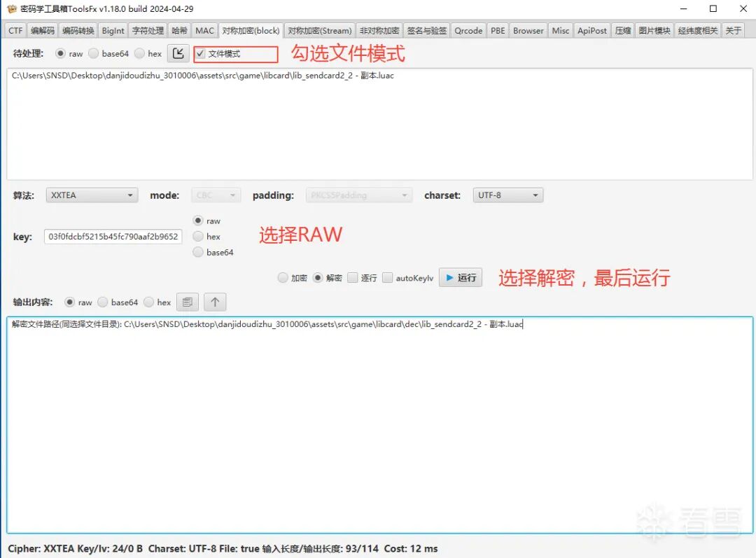Click the up-arrow icon to reuse output
This screenshot has height=558, width=756.
tap(214, 302)
